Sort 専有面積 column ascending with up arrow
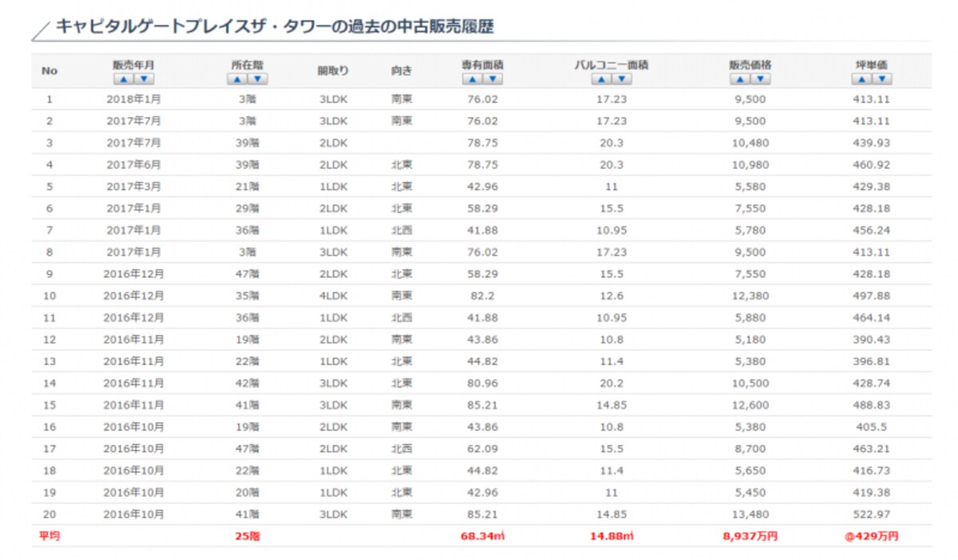The width and height of the screenshot is (958, 560). tap(473, 79)
